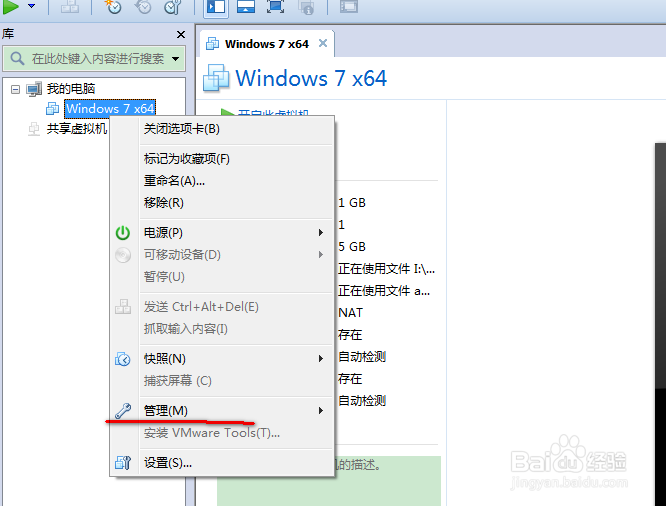Screen dimensions: 666x506
Task: Select 我的电脑 in the library tree
Action: (71, 88)
